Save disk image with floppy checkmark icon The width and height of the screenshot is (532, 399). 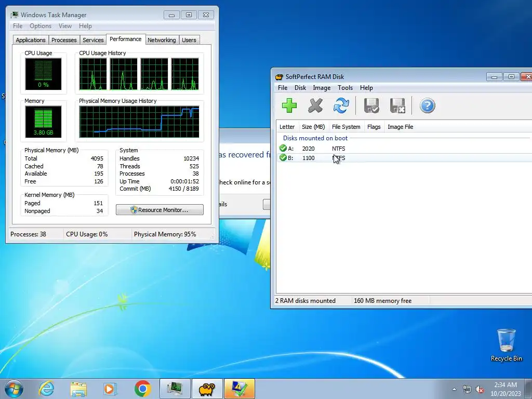pos(371,105)
